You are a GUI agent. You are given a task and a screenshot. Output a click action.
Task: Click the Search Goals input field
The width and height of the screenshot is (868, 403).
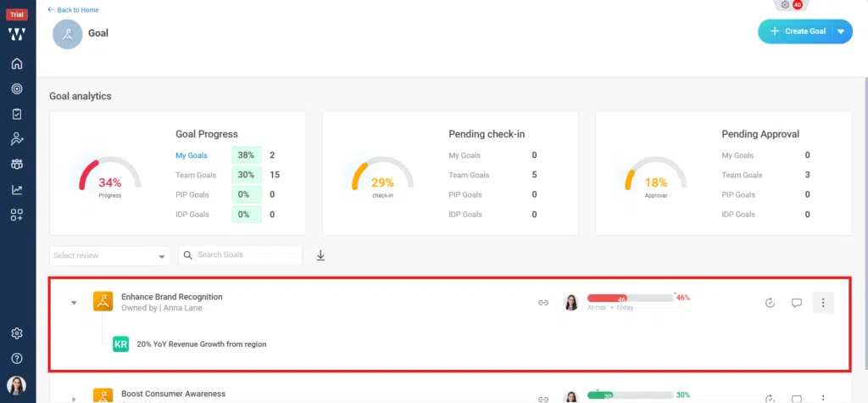click(246, 255)
